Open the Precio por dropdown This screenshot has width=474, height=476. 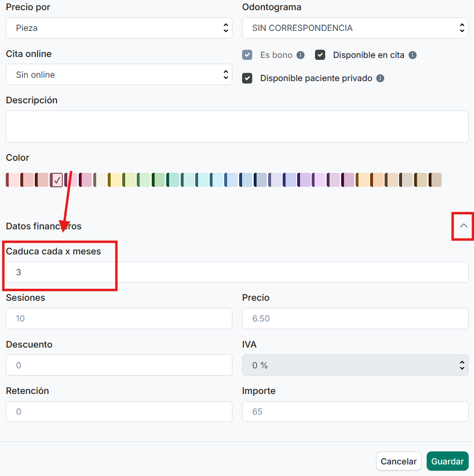point(119,28)
